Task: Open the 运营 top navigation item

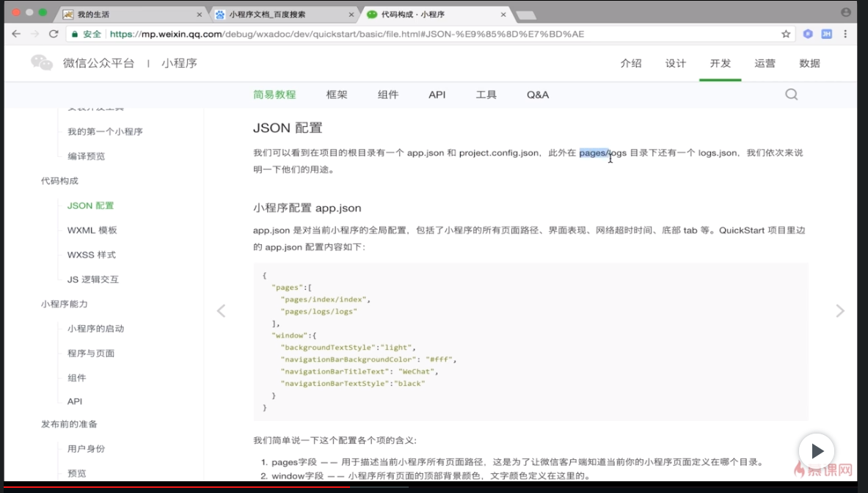Action: tap(765, 63)
